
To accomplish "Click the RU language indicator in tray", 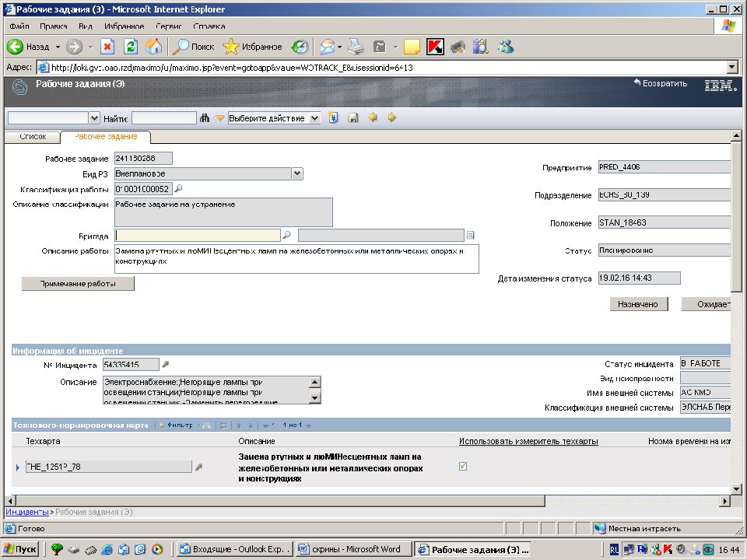I will tap(615, 550).
